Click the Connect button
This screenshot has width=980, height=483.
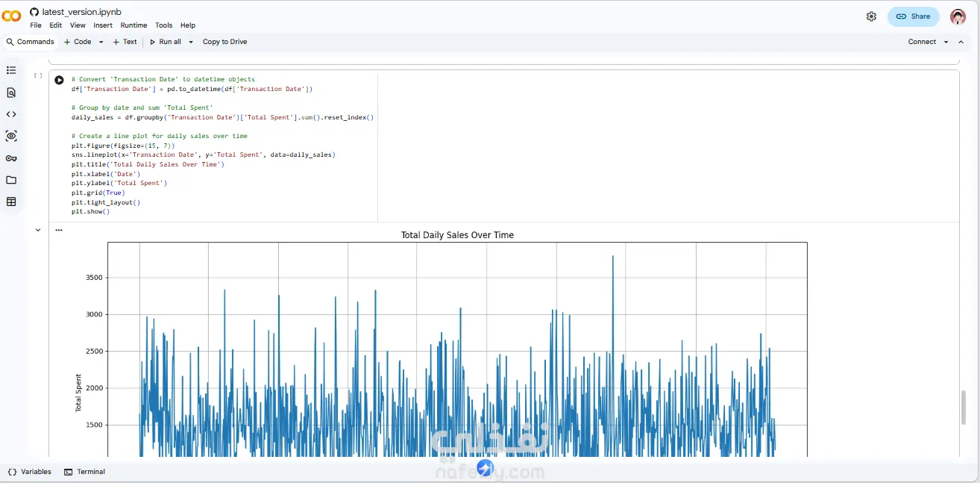pos(922,42)
